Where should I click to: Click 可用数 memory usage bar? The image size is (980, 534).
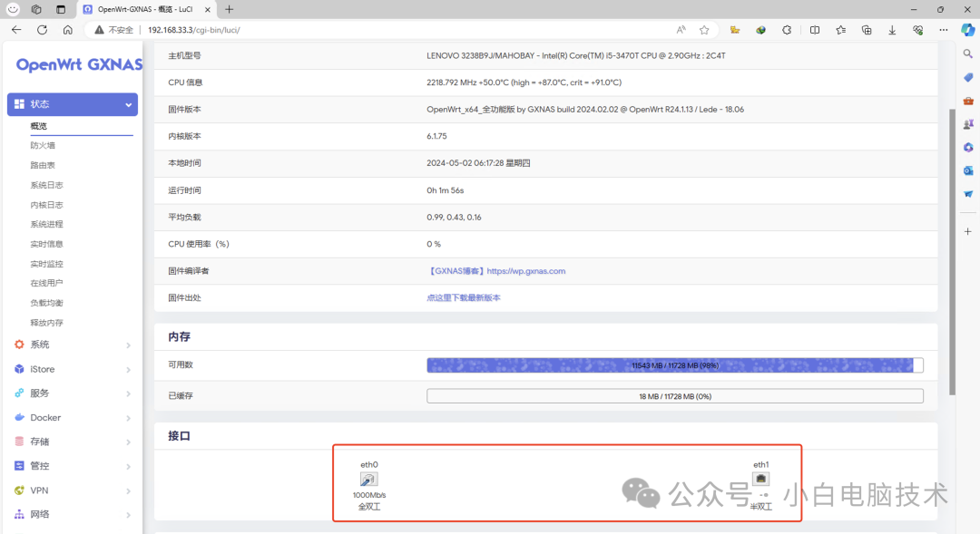click(675, 365)
